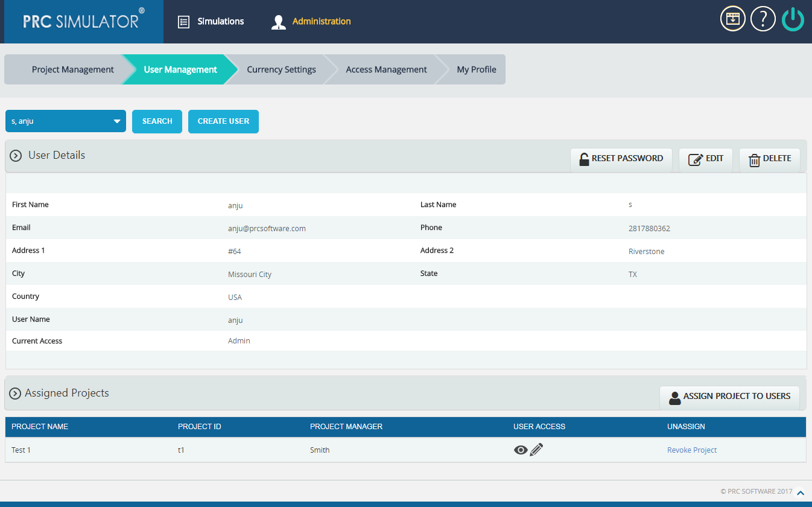
Task: Toggle the eye icon for Test 1 access
Action: click(521, 450)
